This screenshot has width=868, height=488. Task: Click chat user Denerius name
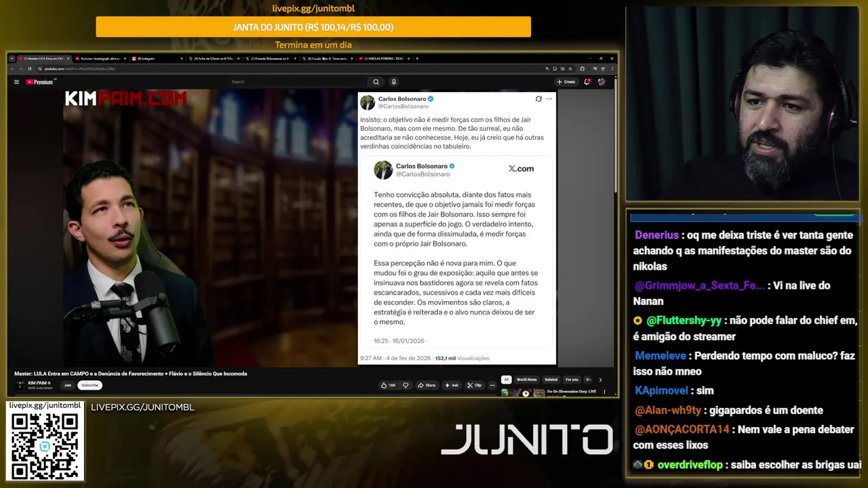[656, 235]
